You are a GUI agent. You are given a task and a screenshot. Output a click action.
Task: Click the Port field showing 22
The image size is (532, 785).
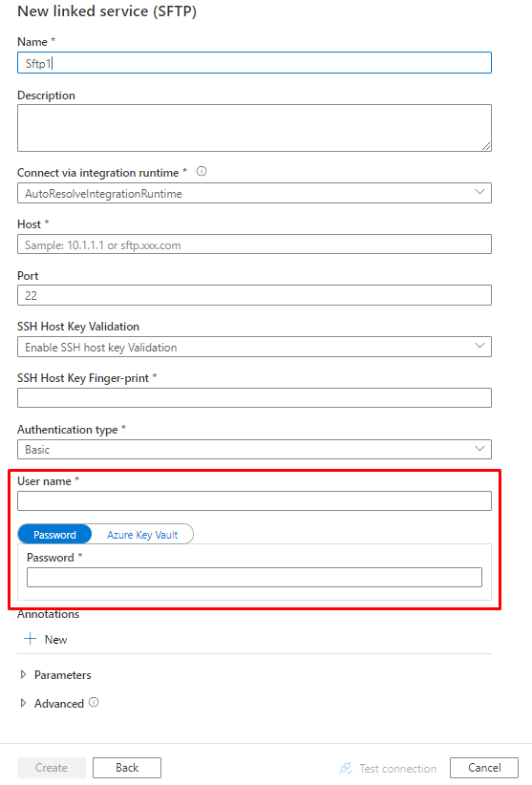(254, 295)
